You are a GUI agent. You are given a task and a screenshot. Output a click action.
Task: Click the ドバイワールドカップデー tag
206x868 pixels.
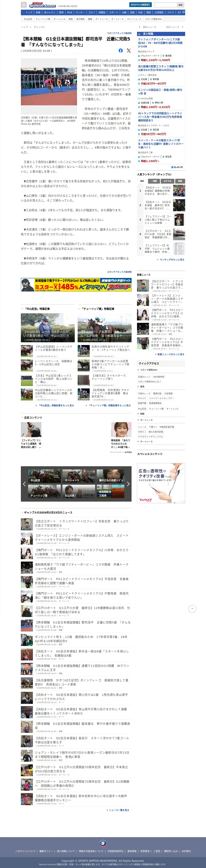[x=162, y=398]
